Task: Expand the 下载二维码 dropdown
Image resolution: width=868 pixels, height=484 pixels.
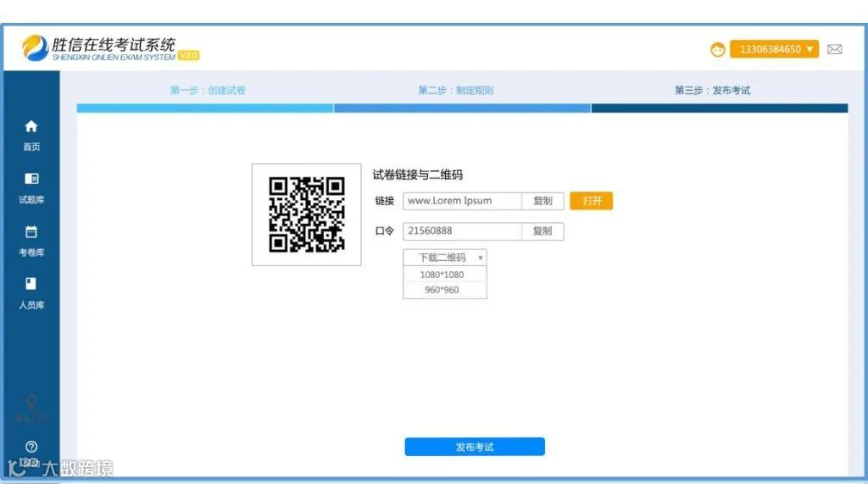Action: click(x=444, y=258)
